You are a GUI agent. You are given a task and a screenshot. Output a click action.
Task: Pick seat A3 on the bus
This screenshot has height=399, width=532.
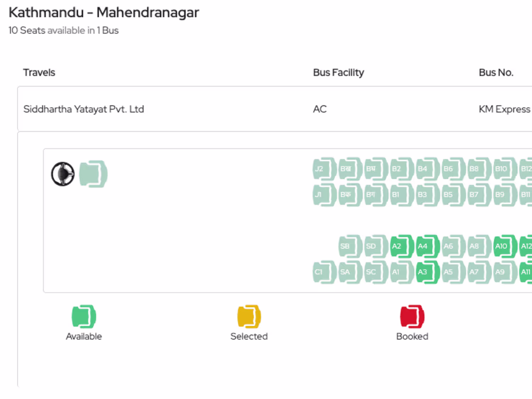(427, 272)
